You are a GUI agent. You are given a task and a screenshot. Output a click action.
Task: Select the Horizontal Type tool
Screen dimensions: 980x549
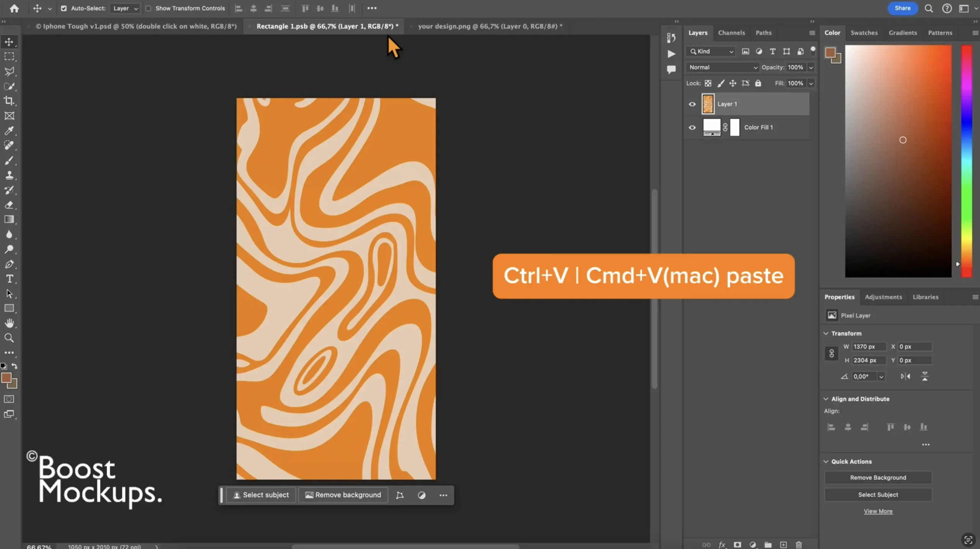9,279
